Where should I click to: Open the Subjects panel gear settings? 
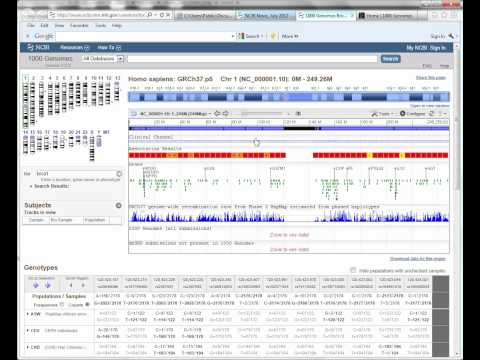tap(118, 205)
